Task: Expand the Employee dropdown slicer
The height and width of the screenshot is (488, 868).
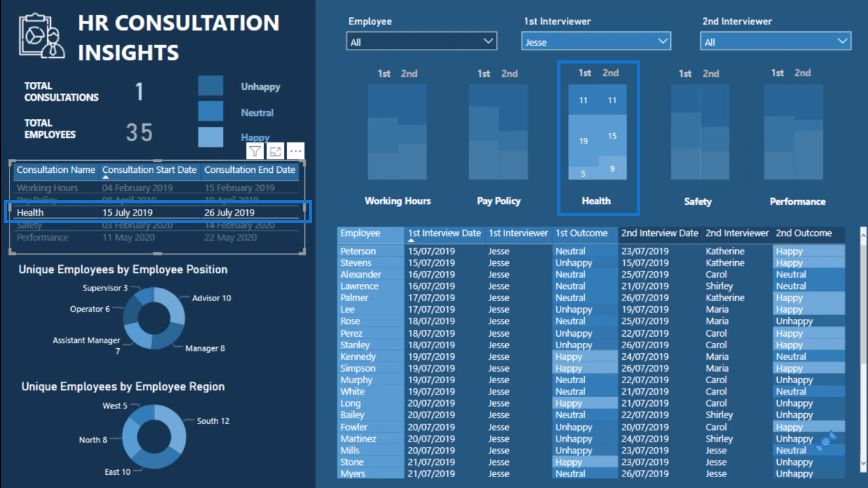Action: pyautogui.click(x=422, y=42)
